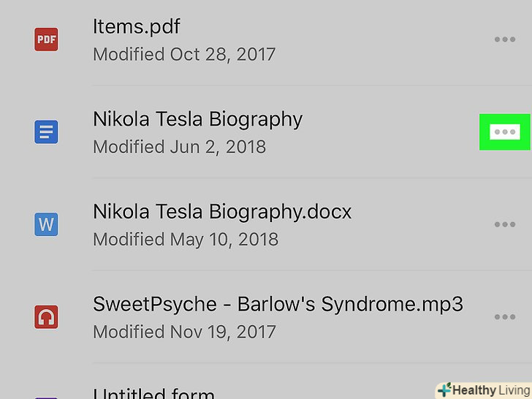Tap the 'Modified Jun 2, 2018' date
Viewport: 532px width, 399px height.
click(179, 147)
